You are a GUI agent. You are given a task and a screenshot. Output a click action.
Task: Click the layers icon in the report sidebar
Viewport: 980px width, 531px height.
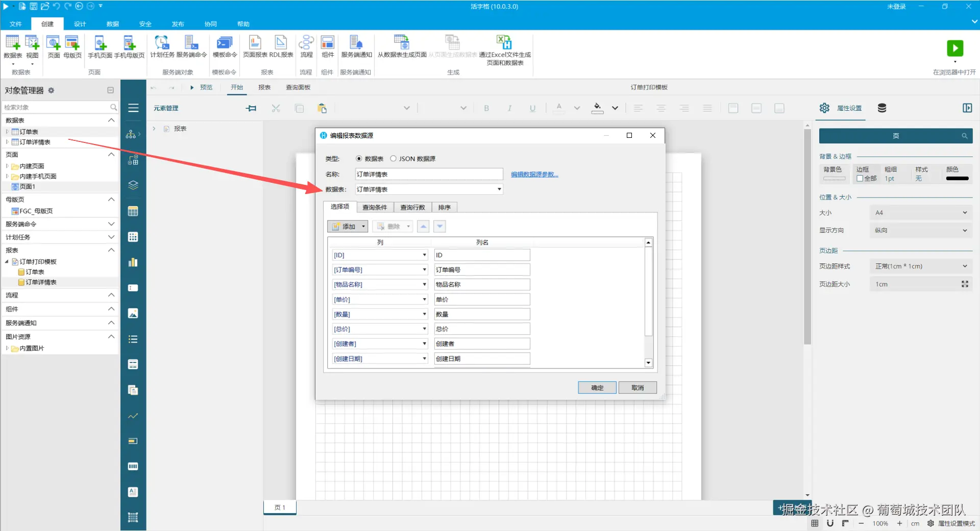point(133,185)
